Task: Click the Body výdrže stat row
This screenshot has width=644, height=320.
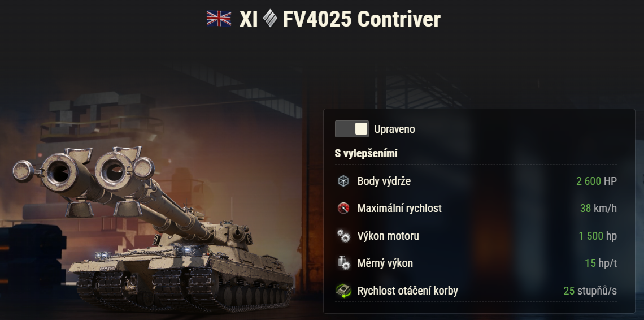Action: [x=476, y=181]
